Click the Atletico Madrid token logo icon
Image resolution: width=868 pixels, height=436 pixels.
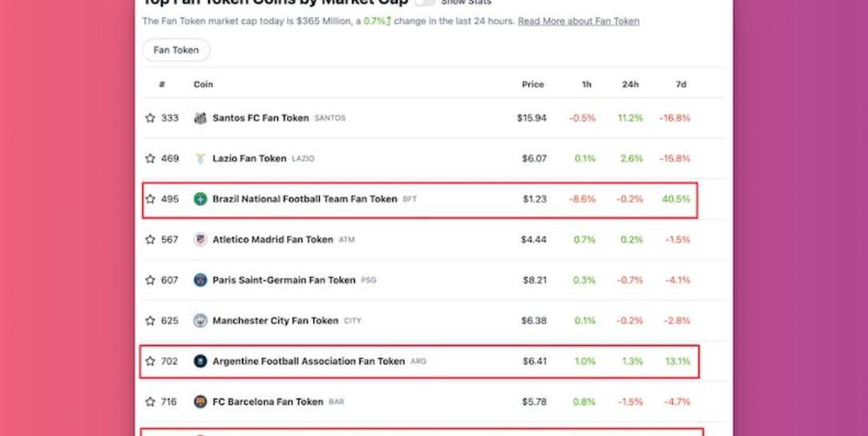200,240
